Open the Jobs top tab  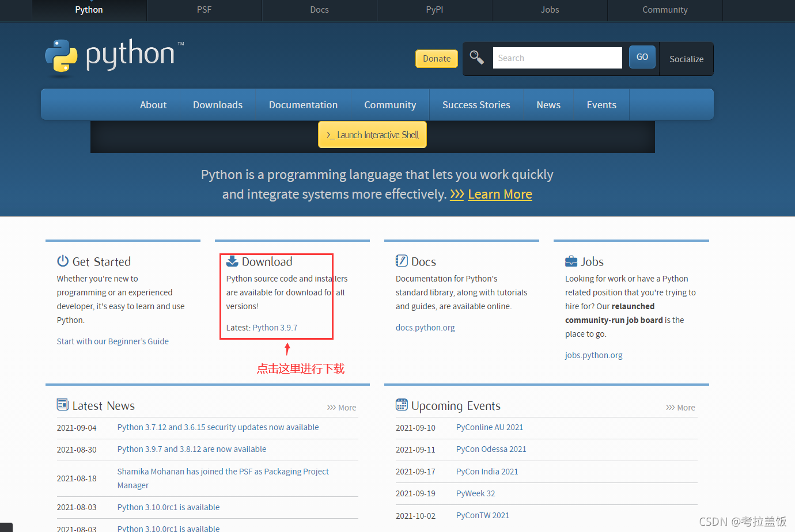point(550,10)
